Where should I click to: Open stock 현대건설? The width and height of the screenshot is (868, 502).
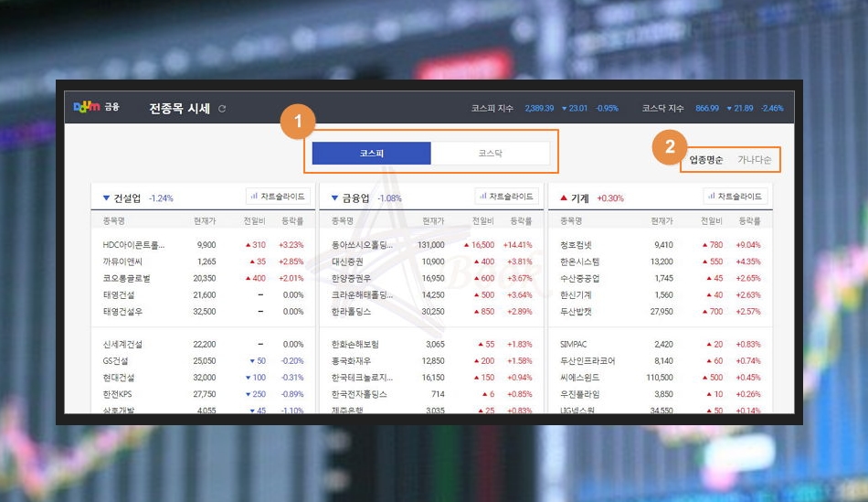coord(119,378)
